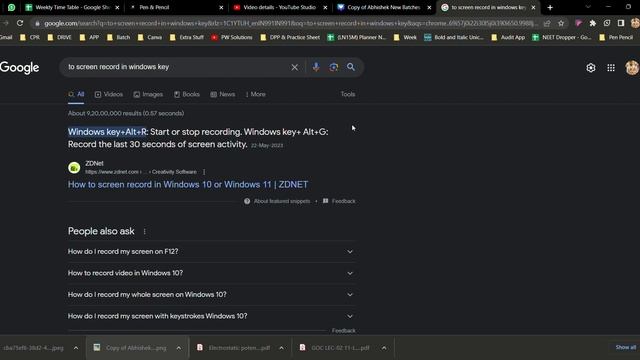Select the All results tab
This screenshot has width=640, height=360.
(x=76, y=94)
